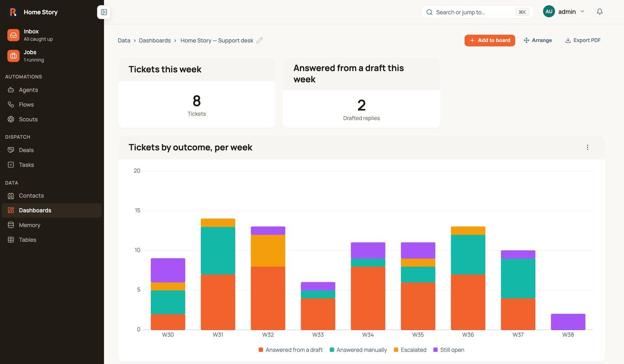This screenshot has height=364, width=624.
Task: Go to Flows in the sidebar
Action: [52, 105]
